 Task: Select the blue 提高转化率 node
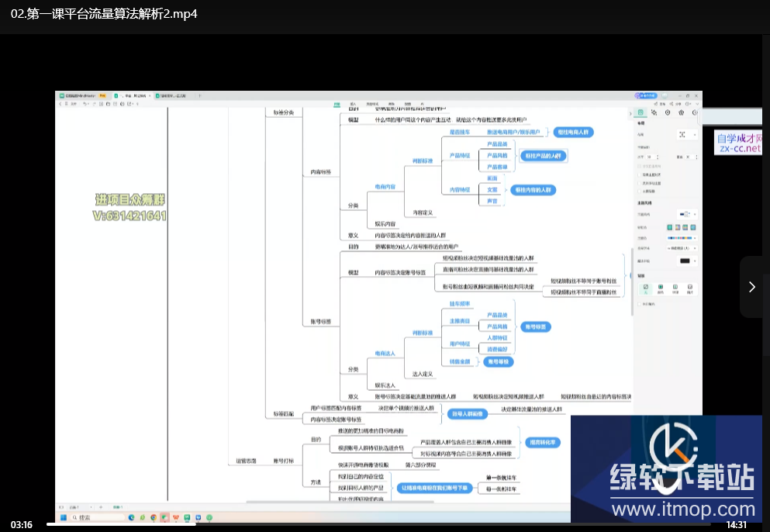tap(544, 442)
